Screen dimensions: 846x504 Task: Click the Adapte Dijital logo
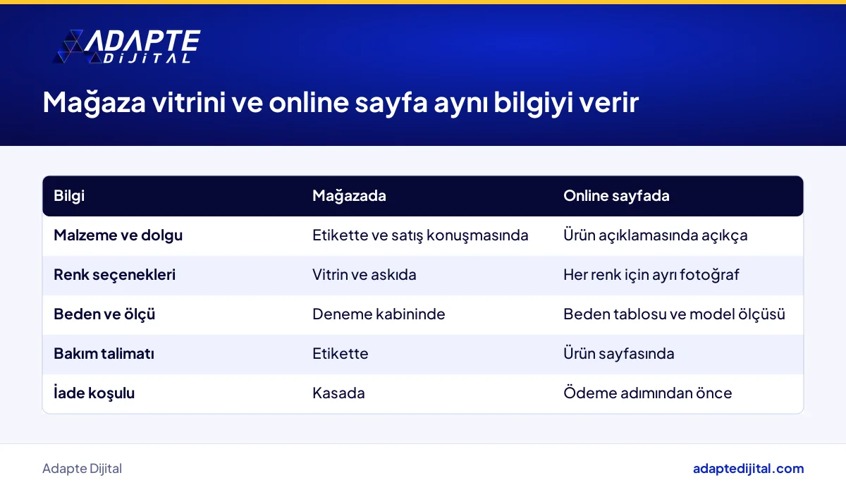pyautogui.click(x=127, y=47)
